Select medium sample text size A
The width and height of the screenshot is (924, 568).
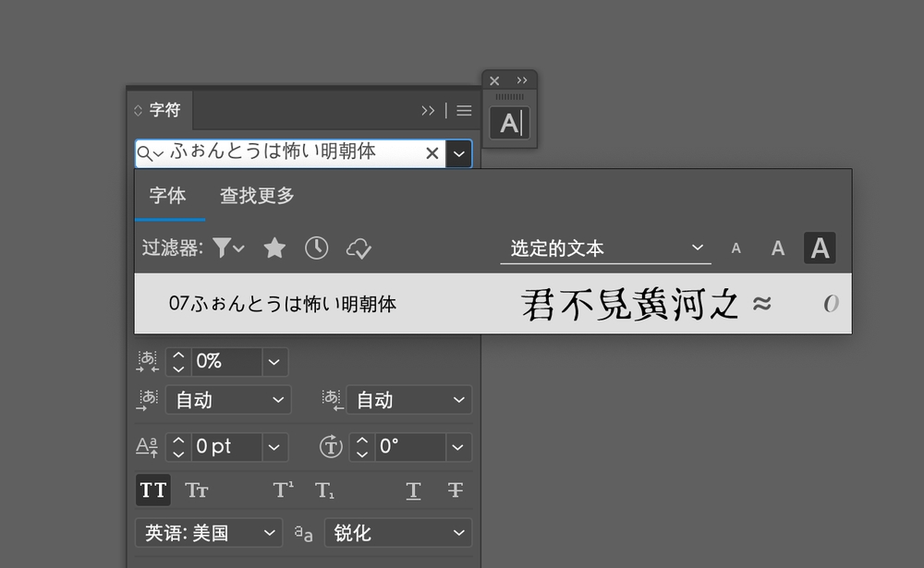pos(778,248)
